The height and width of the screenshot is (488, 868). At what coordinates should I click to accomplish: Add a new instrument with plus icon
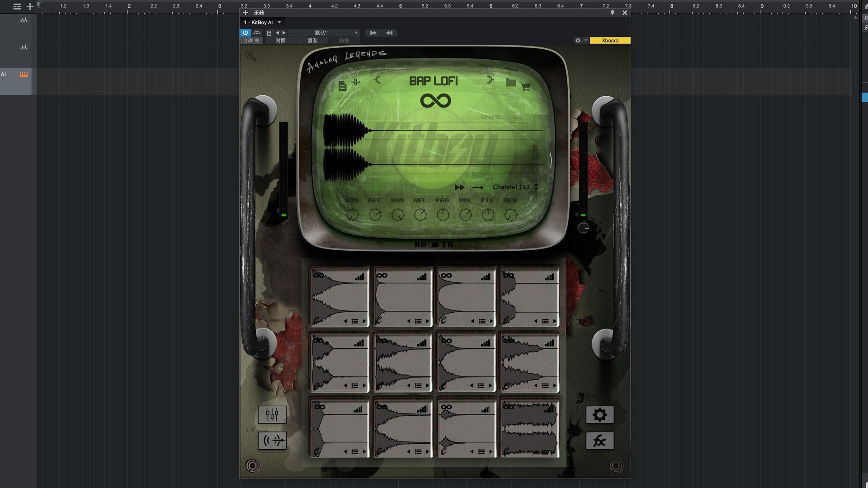[245, 13]
